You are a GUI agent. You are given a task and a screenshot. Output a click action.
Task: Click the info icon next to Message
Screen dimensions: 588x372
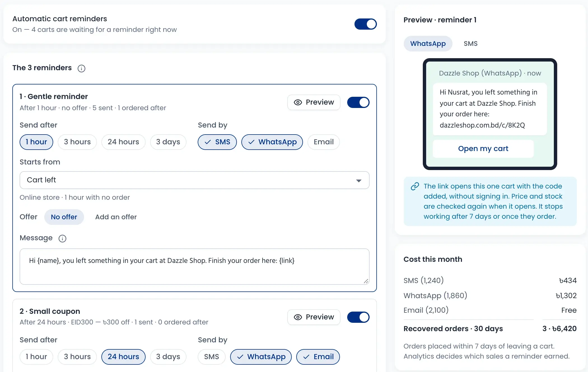pyautogui.click(x=62, y=238)
